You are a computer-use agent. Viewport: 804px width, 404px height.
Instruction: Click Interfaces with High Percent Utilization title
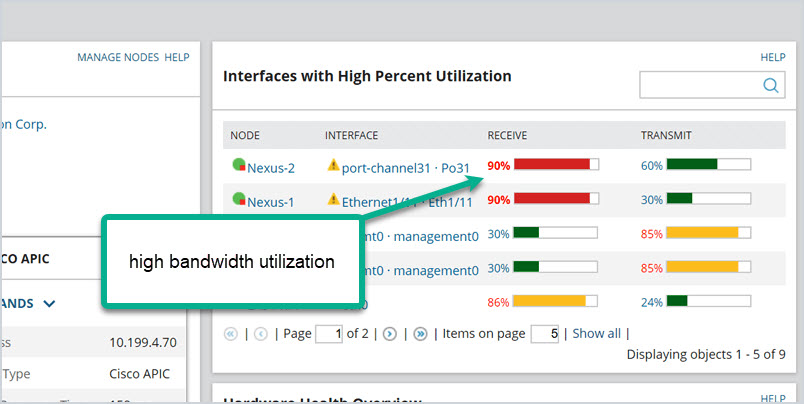coord(367,76)
